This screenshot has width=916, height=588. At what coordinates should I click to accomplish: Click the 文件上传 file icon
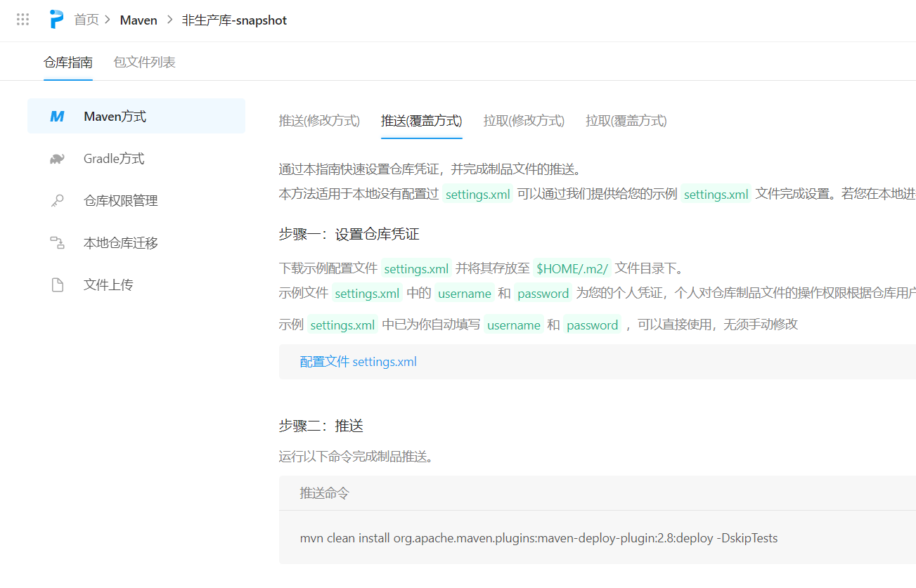[x=57, y=285]
